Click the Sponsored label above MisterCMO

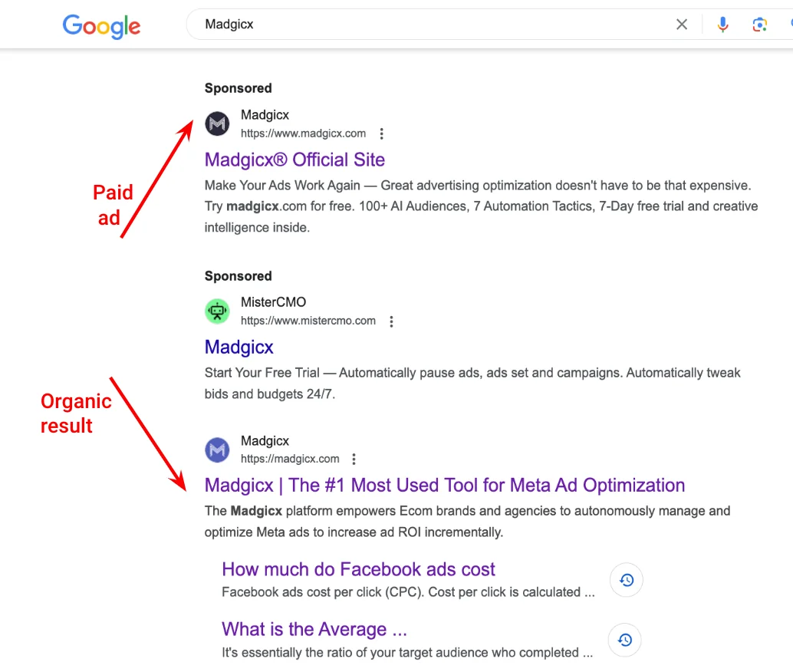[x=239, y=276]
